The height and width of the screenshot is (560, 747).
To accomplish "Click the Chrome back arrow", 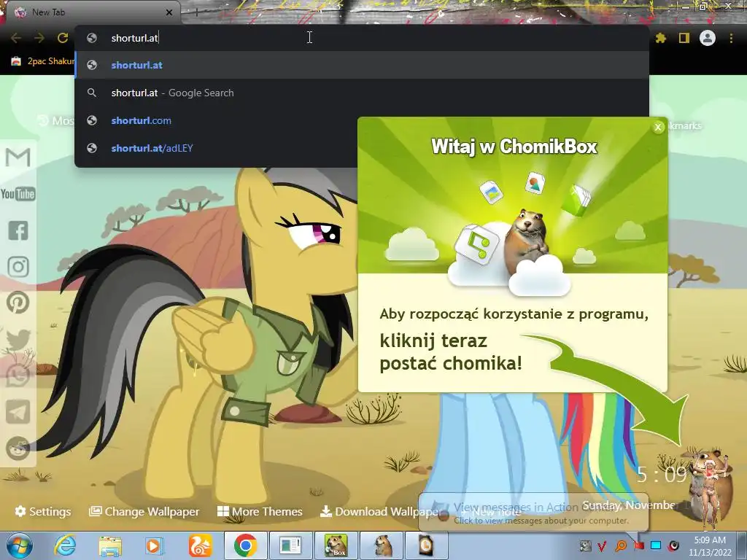I will [x=16, y=38].
